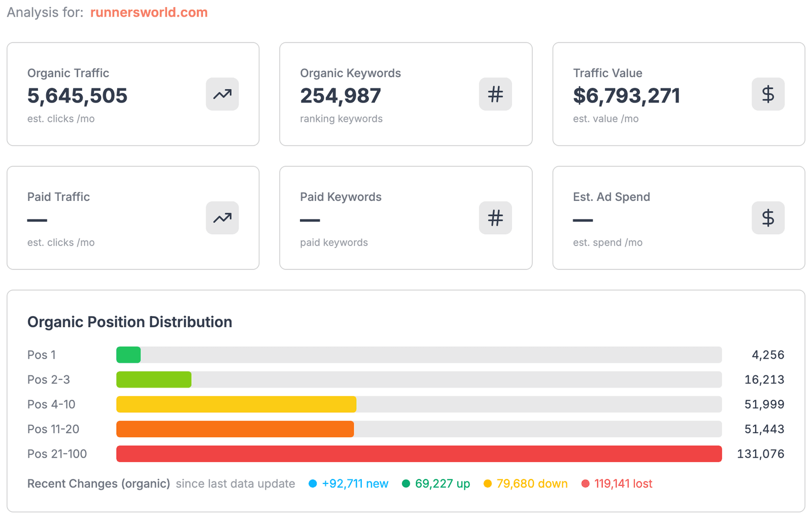Click the 79,680 down keywords text
Viewport: 812px width, 519px height.
pos(532,483)
